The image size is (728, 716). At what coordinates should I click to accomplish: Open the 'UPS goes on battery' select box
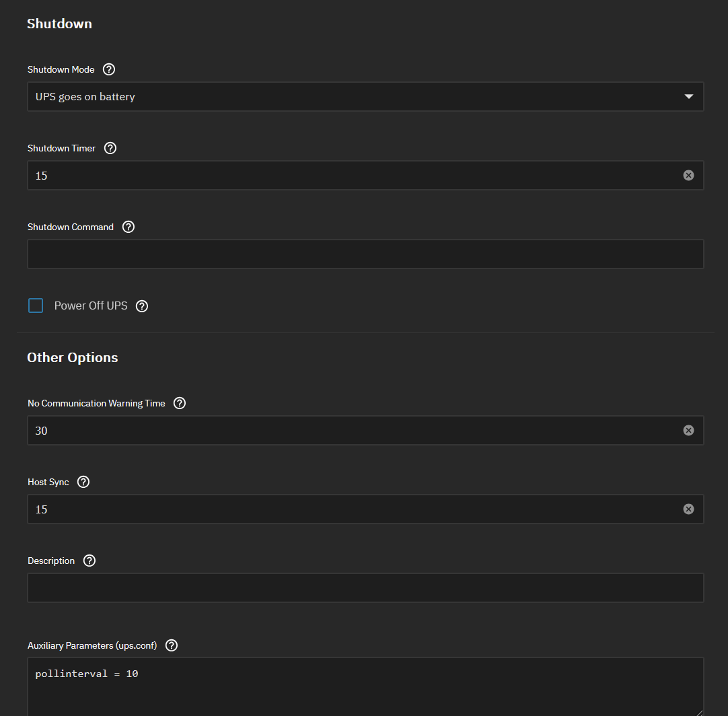pyautogui.click(x=350, y=97)
